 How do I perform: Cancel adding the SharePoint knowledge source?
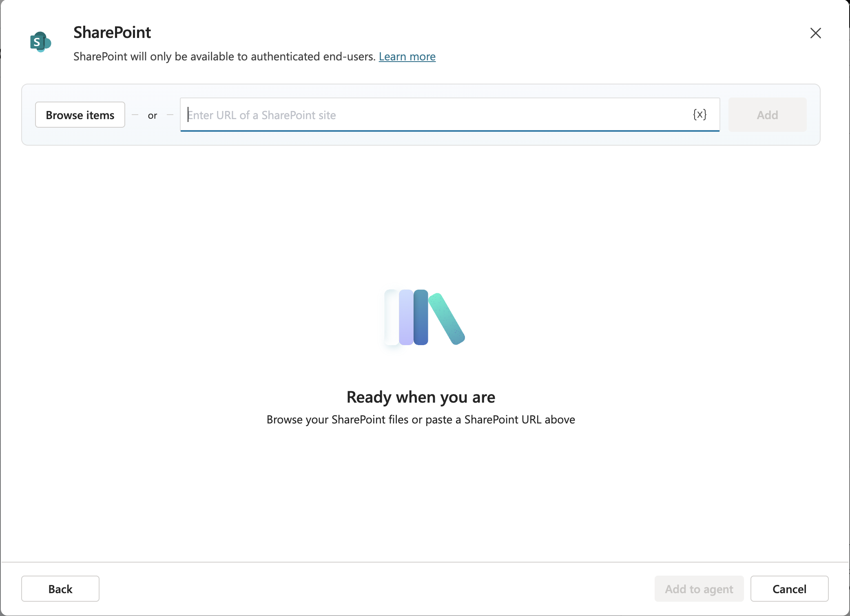[x=789, y=589]
